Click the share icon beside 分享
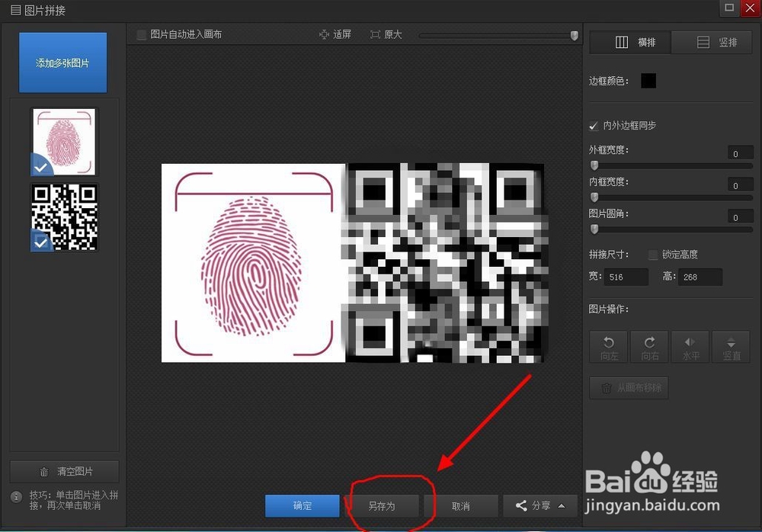 pyautogui.click(x=521, y=506)
